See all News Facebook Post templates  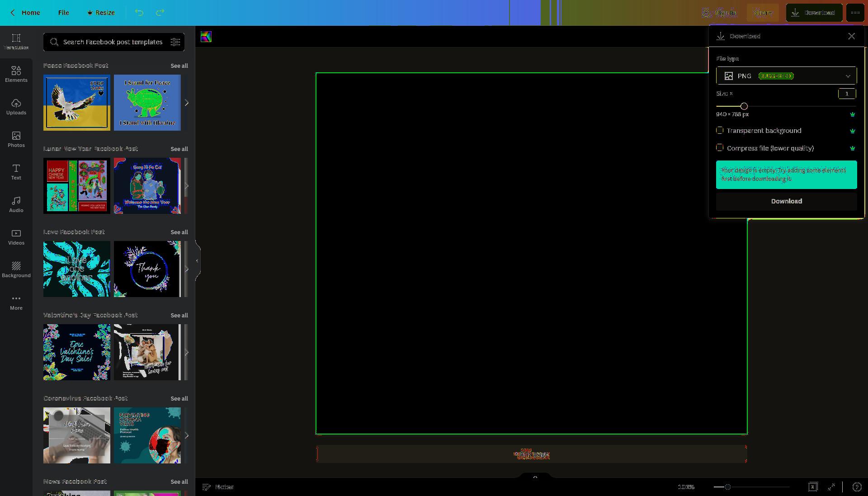point(179,482)
